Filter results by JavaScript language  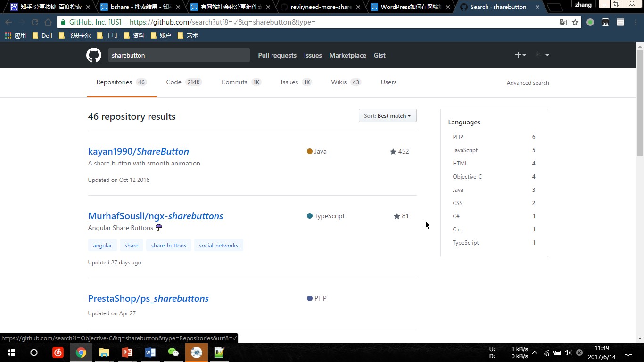465,150
